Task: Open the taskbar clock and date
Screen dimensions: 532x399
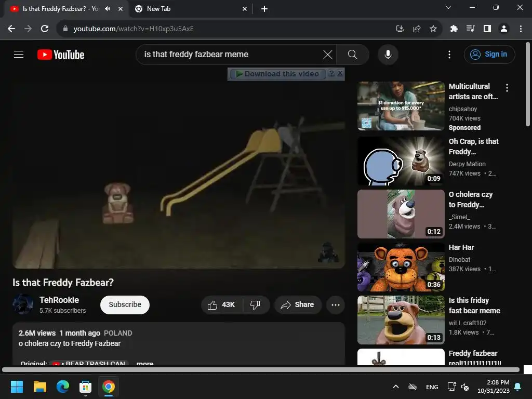Action: pos(494,387)
